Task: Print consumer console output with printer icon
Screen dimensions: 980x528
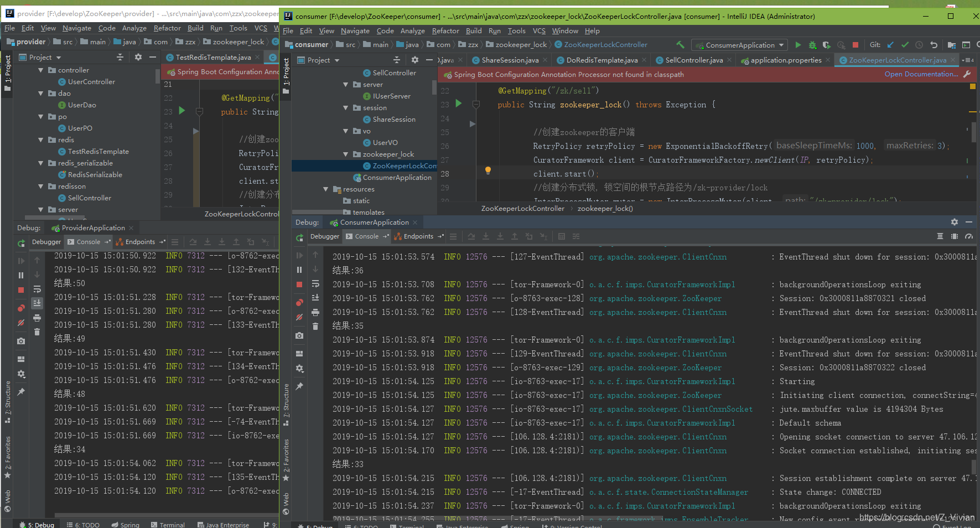Action: click(x=315, y=312)
